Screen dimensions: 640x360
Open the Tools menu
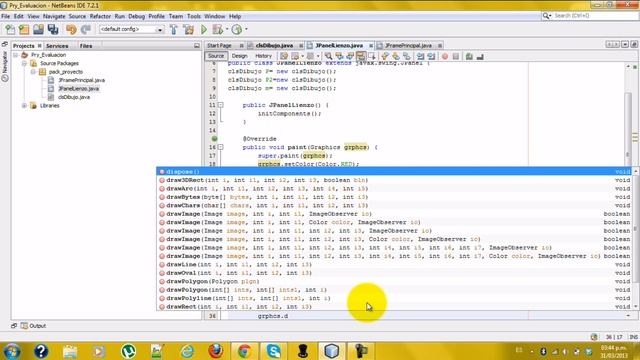point(193,16)
